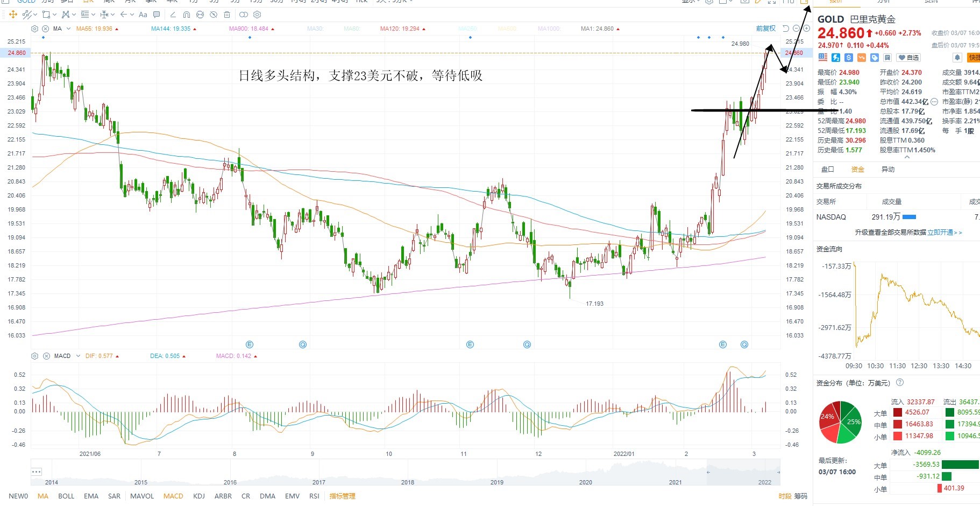Expand the MACD indicator dropdown
Image resolution: width=980 pixels, height=506 pixels.
(x=78, y=356)
